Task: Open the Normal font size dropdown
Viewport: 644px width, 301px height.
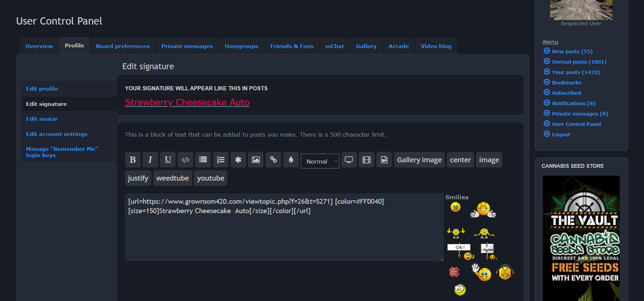Action: pyautogui.click(x=320, y=161)
